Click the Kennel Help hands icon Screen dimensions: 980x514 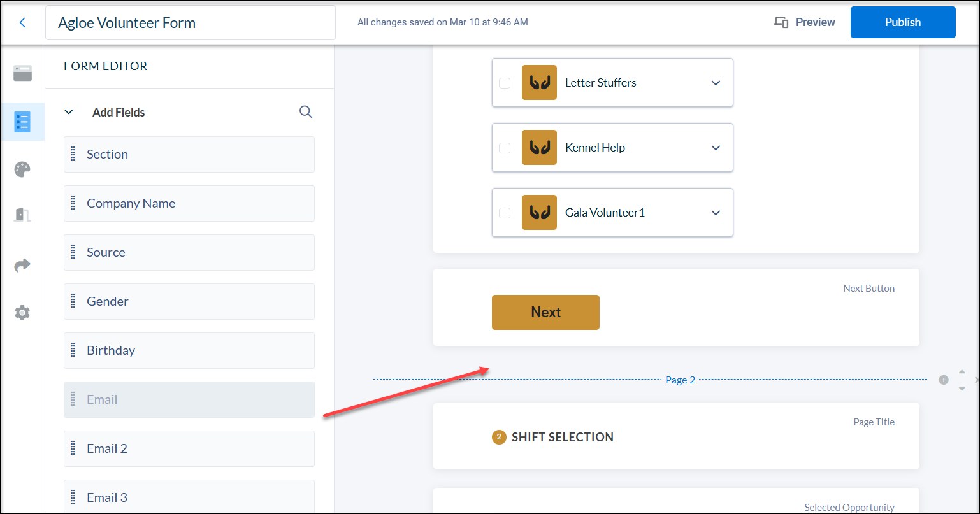coord(539,148)
